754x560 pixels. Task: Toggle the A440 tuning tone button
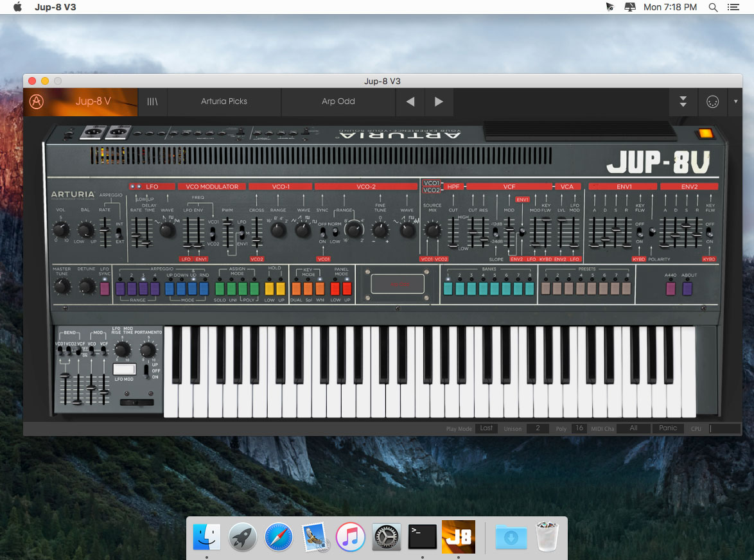click(671, 288)
